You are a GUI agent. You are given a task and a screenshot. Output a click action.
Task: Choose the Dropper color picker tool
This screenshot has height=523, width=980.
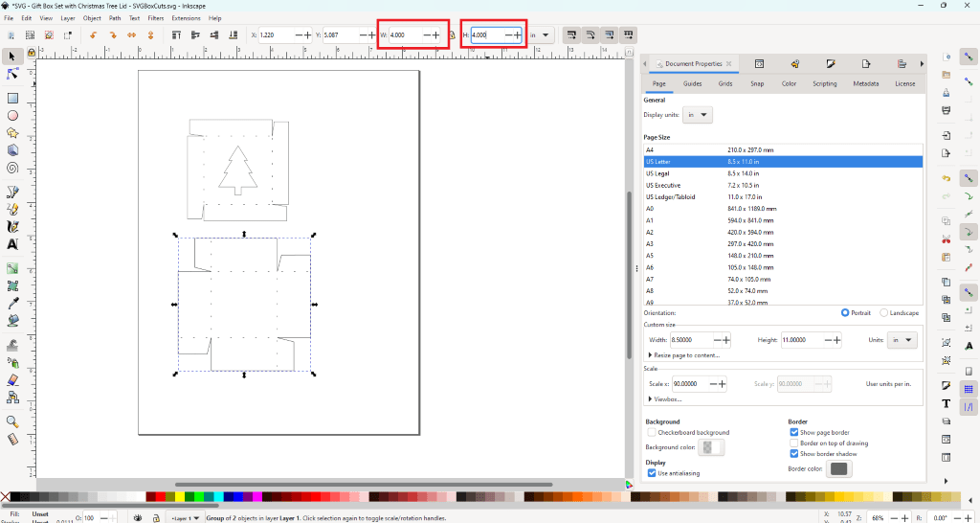[13, 304]
